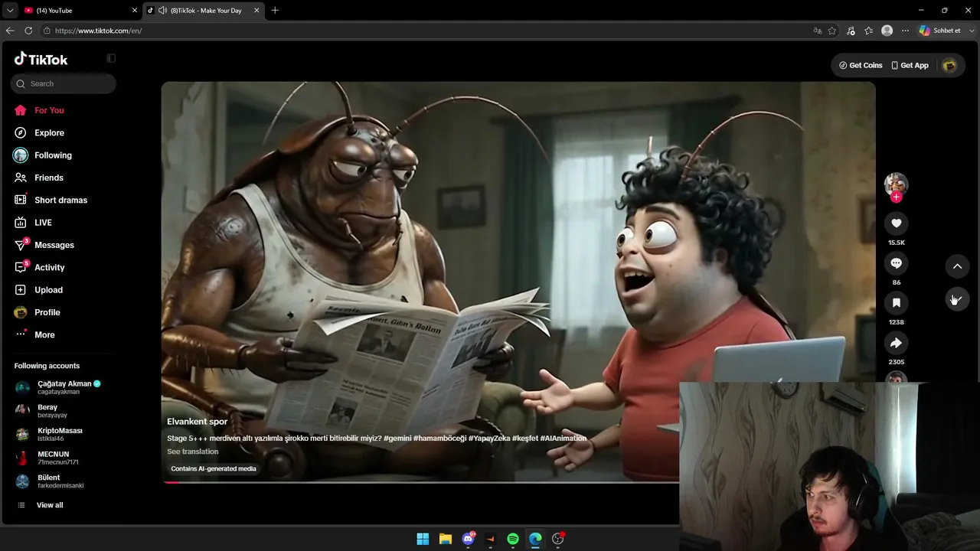Go to the next video with the down arrow
The image size is (980, 551).
(957, 299)
